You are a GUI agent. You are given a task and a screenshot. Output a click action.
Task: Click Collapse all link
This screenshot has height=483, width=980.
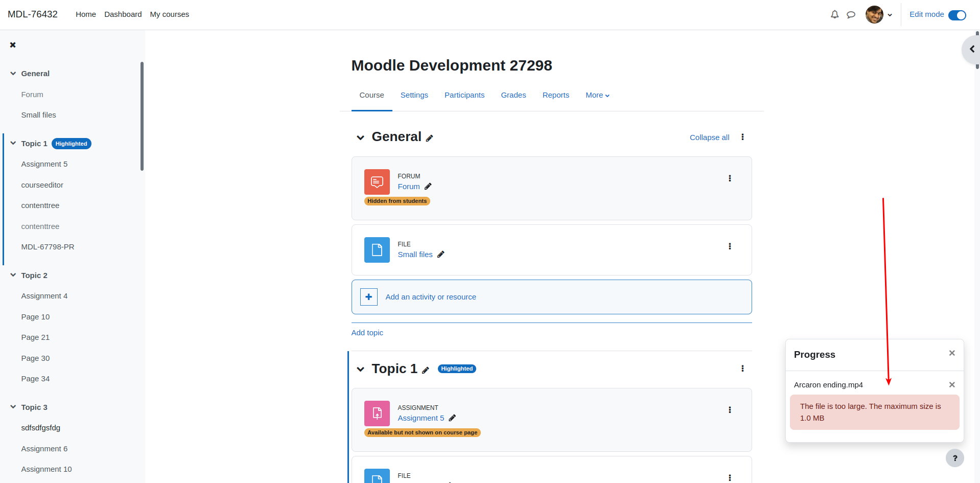(x=709, y=137)
